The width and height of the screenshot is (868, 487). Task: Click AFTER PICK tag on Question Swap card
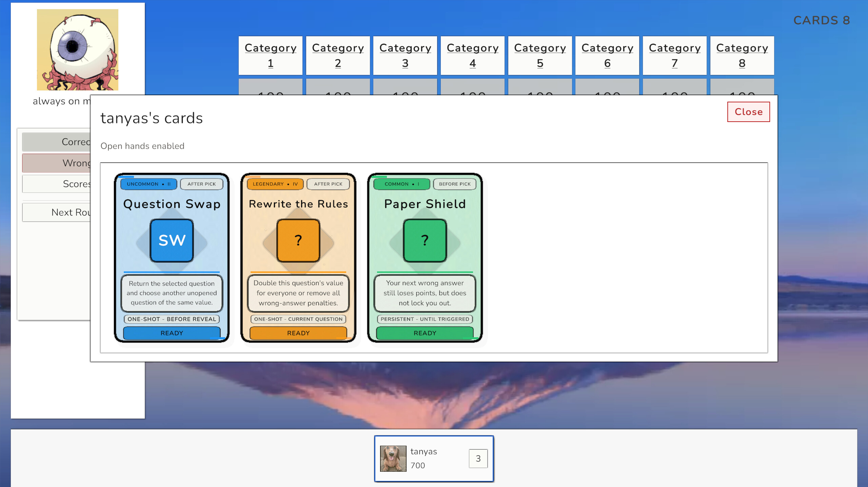click(x=202, y=184)
